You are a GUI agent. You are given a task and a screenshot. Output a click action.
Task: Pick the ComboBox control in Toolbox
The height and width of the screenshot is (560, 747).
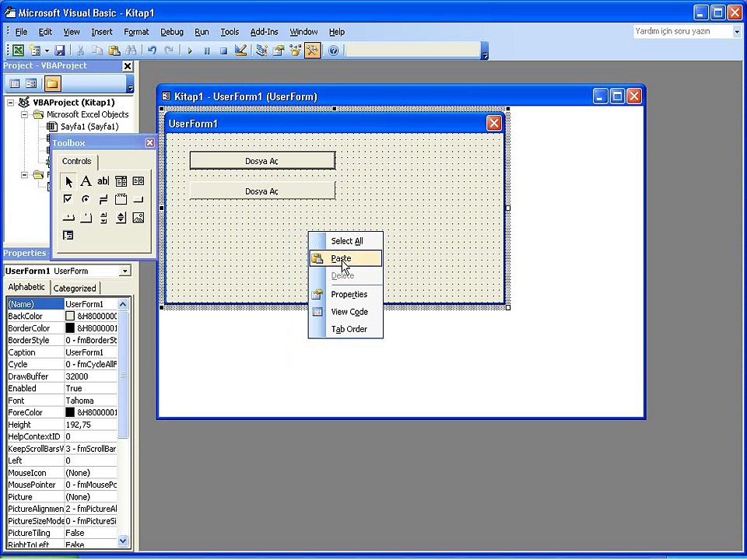[x=121, y=181]
